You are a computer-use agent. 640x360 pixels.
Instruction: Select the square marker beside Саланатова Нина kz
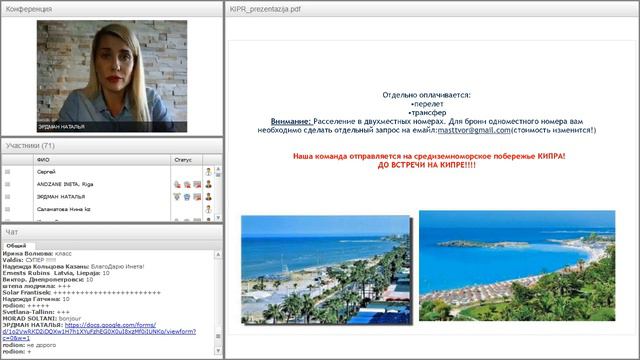(x=7, y=209)
